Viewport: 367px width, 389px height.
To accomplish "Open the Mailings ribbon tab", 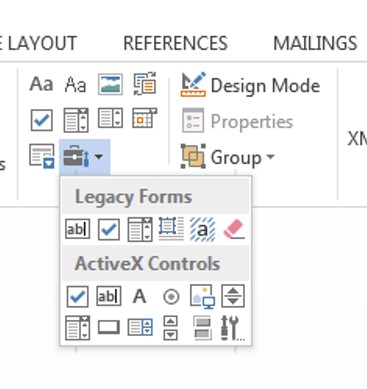I will point(315,43).
